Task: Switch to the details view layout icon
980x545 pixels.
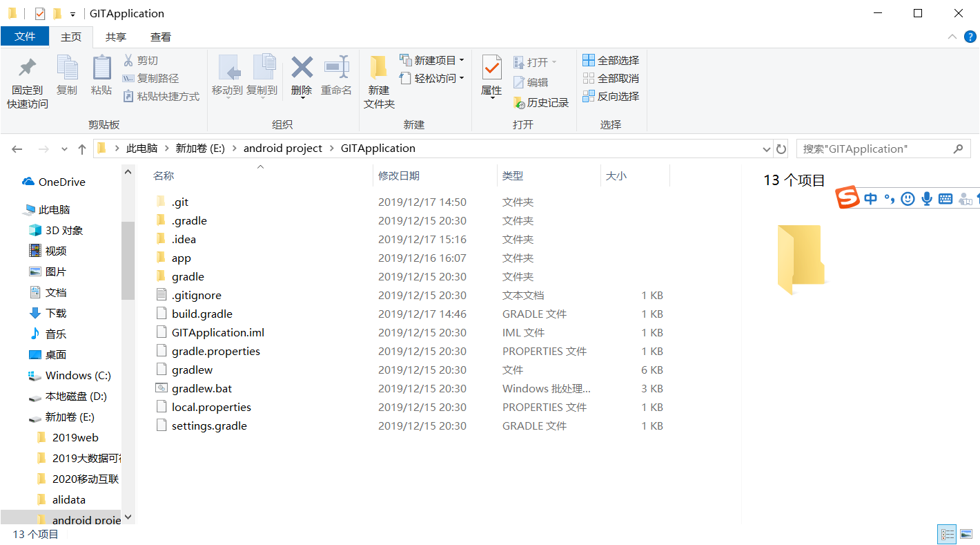Action: pyautogui.click(x=947, y=534)
